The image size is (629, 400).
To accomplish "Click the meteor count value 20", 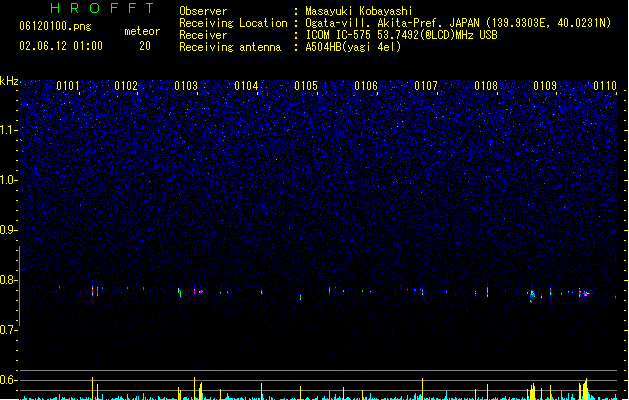I will pyautogui.click(x=145, y=46).
